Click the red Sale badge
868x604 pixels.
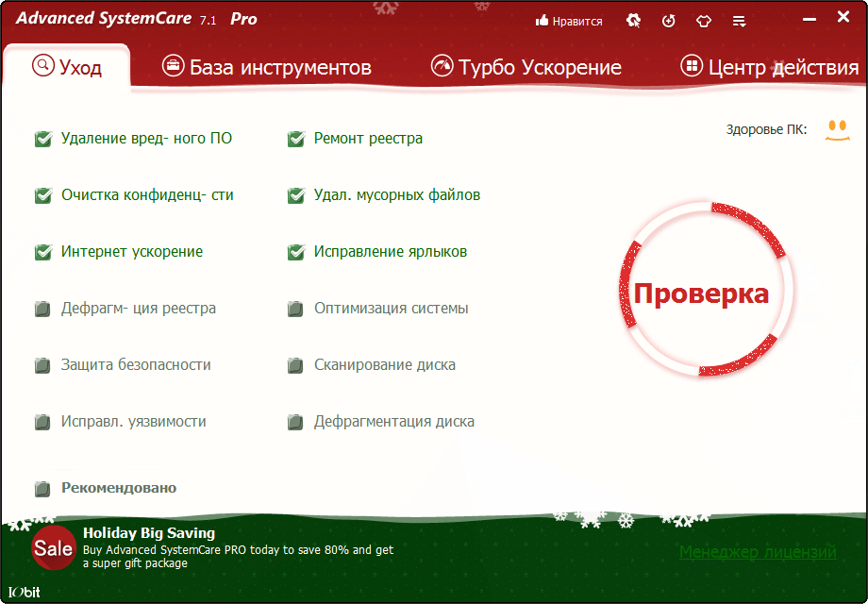[x=53, y=548]
